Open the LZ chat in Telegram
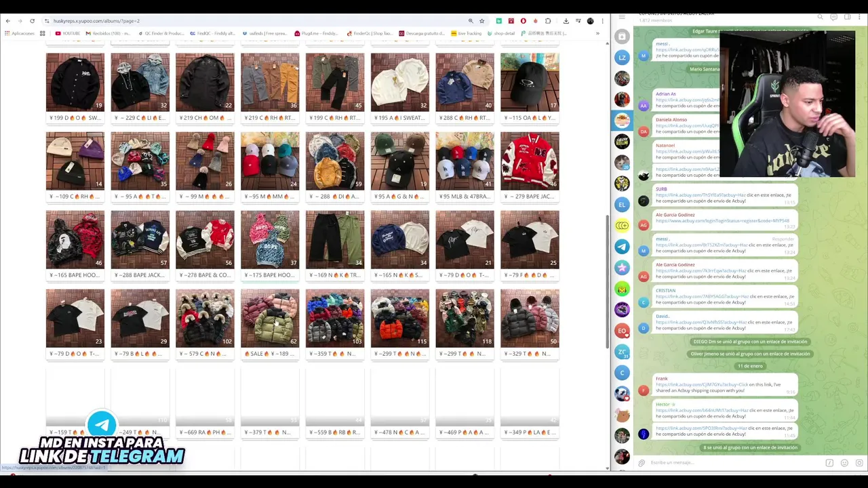 (622, 58)
